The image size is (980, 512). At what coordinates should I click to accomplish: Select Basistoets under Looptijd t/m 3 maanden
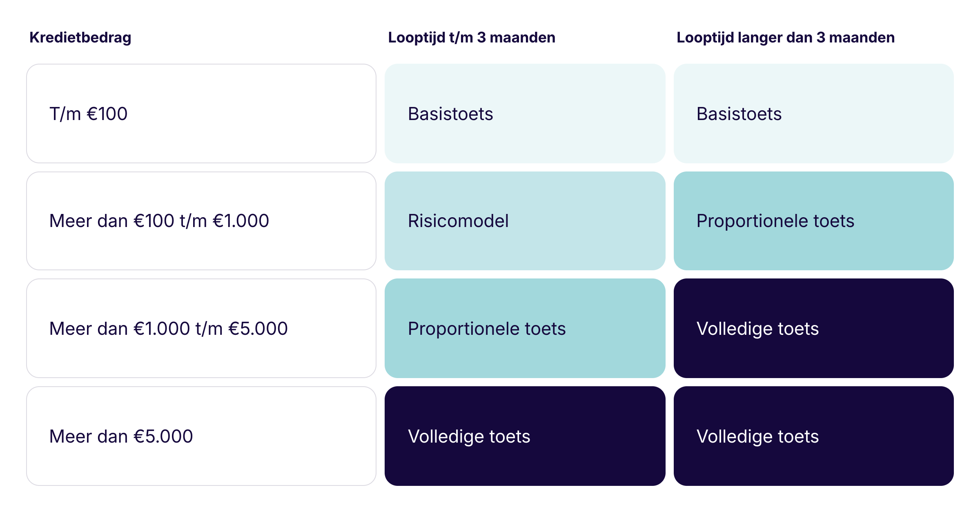click(525, 114)
